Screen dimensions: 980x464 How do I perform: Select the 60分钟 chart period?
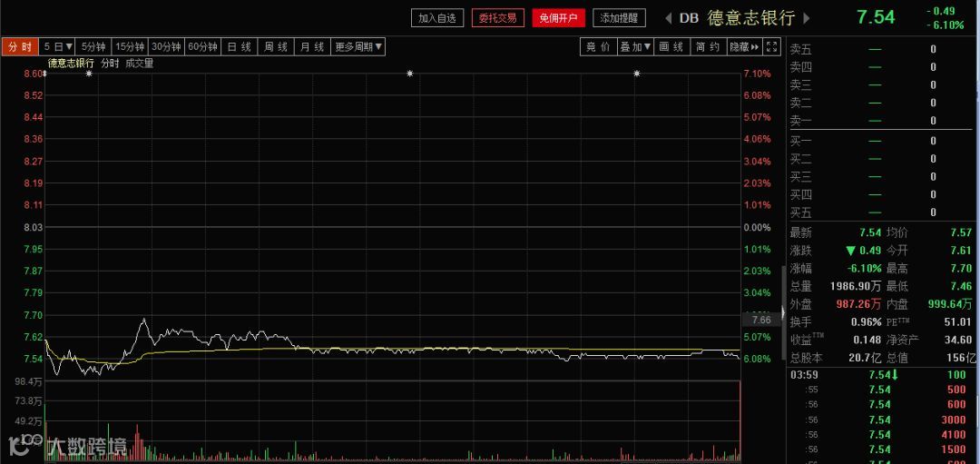203,47
